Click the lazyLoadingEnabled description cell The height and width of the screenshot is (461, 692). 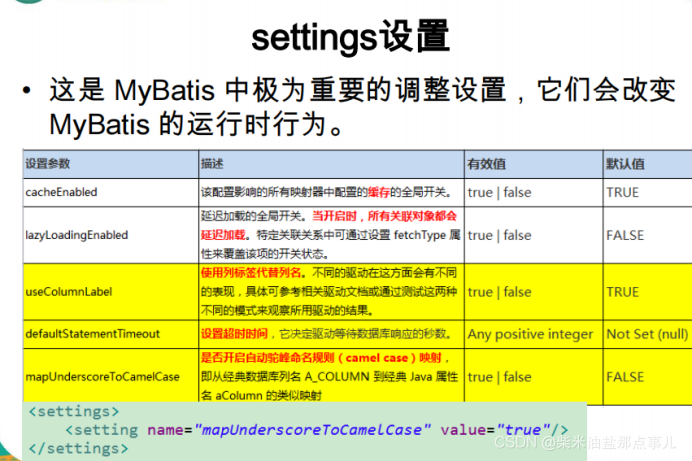(331, 235)
